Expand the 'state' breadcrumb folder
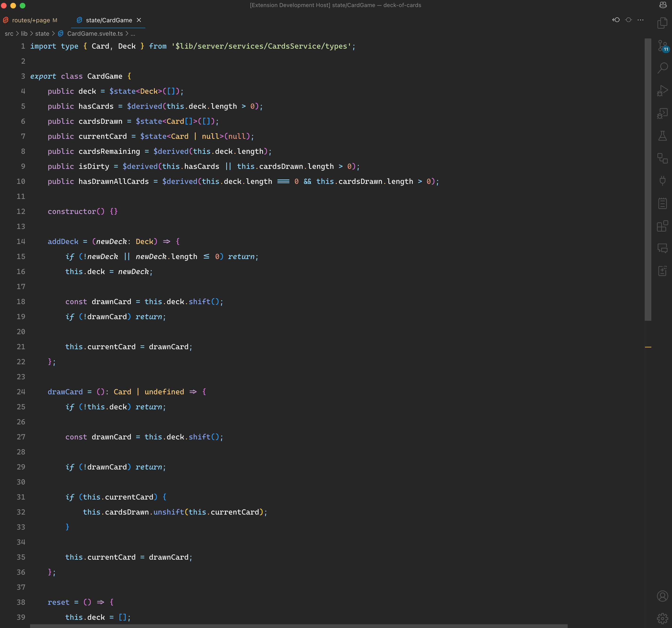672x628 pixels. [42, 33]
